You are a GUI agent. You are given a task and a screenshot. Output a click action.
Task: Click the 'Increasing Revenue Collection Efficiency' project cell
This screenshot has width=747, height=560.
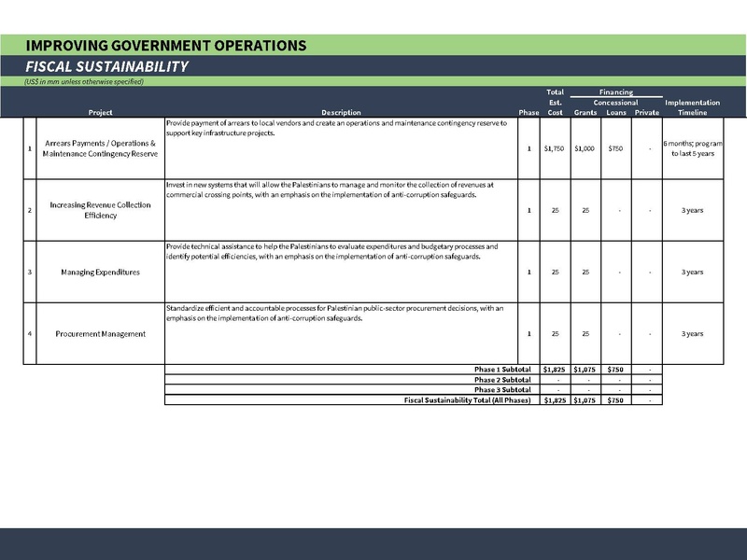pos(100,210)
